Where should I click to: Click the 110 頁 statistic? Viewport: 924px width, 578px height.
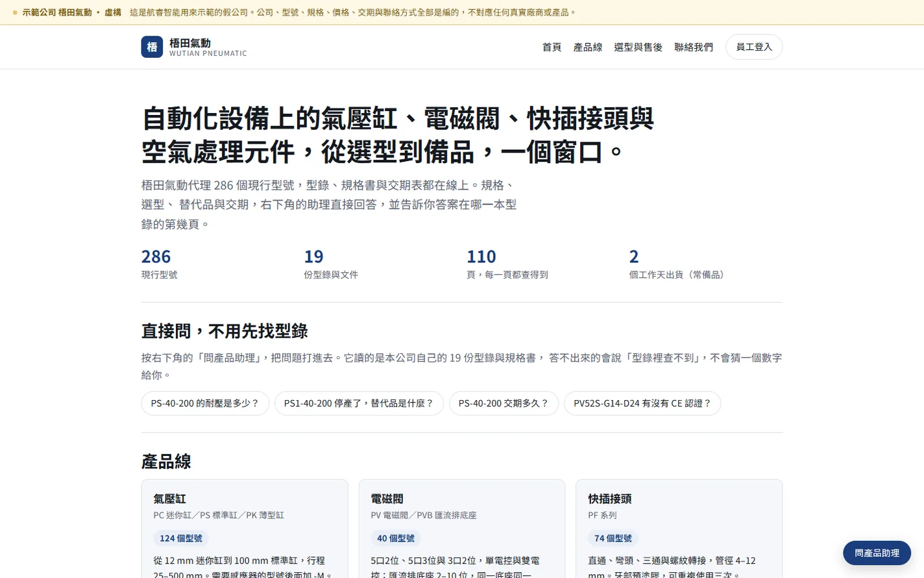pyautogui.click(x=507, y=264)
